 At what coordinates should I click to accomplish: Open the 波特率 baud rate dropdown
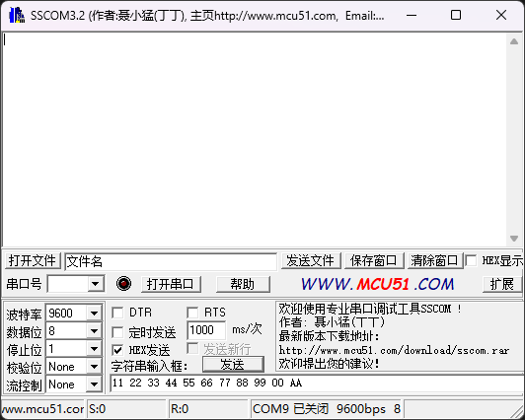(x=94, y=314)
